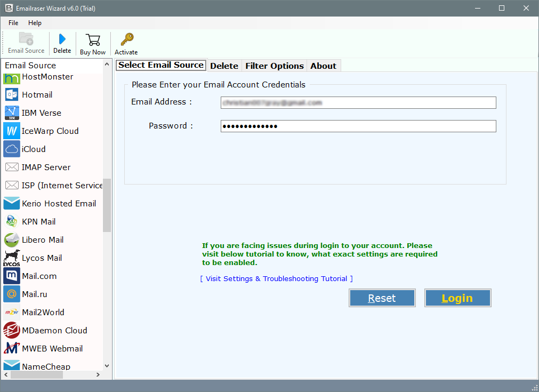Select the 'MDaemon Cloud' text entry
This screenshot has height=392, width=539.
55,331
